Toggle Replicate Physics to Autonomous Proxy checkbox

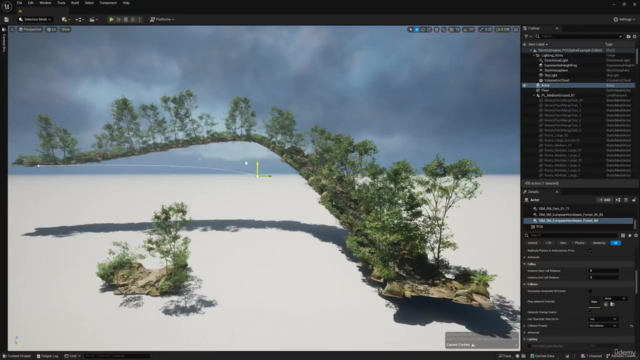pyautogui.click(x=590, y=251)
